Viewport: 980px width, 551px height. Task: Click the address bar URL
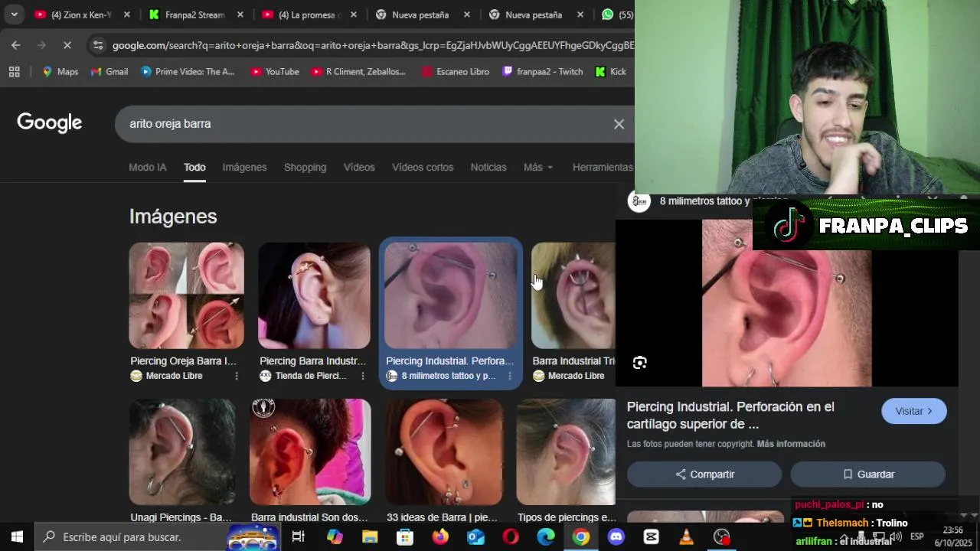pos(373,45)
